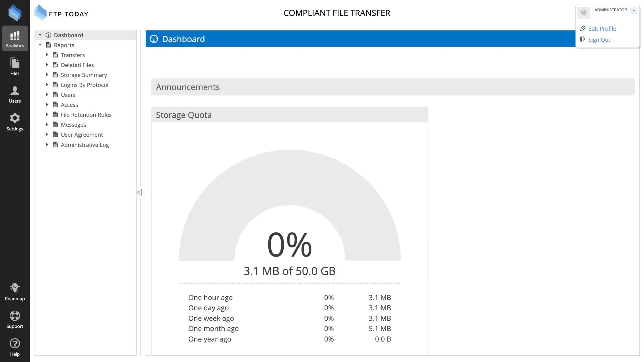
Task: Collapse the Reports tree node
Action: pos(40,45)
